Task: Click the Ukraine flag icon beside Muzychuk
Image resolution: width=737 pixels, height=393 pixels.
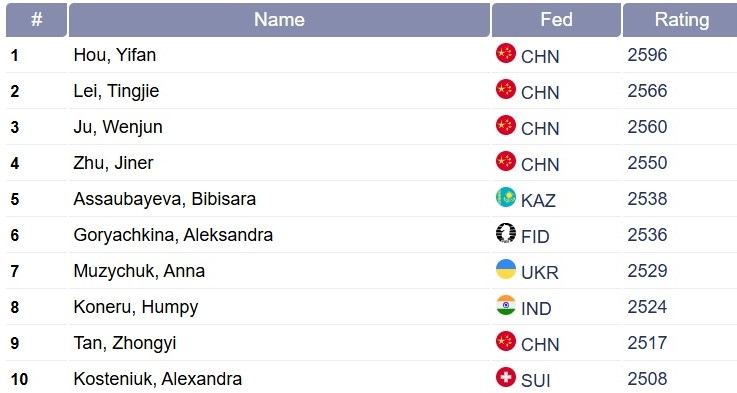Action: 506,269
